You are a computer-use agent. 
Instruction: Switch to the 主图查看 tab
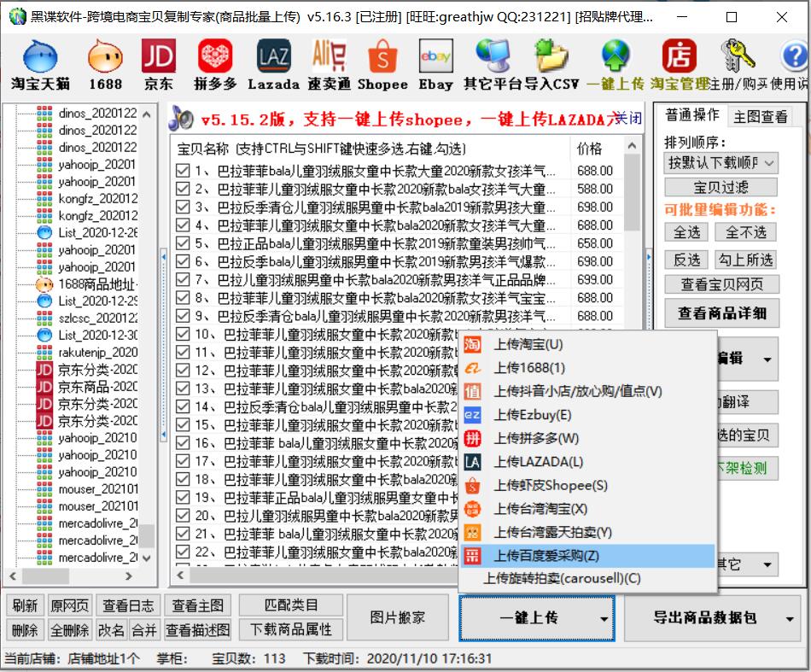coord(760,117)
